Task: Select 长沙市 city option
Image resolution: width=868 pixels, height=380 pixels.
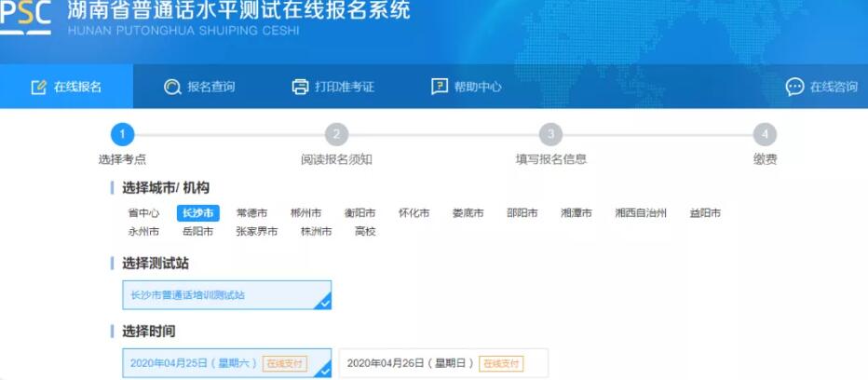Action: (x=198, y=213)
